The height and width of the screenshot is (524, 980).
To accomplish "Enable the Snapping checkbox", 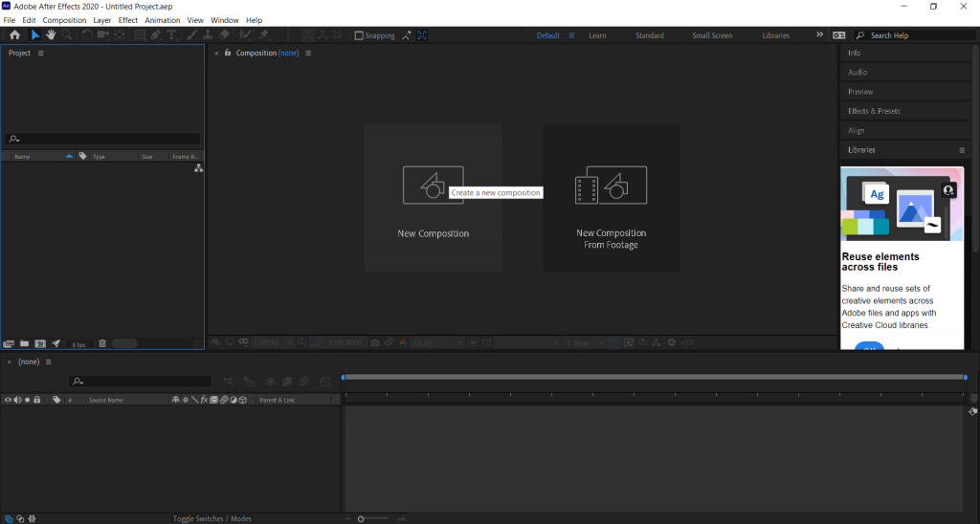I will [359, 35].
